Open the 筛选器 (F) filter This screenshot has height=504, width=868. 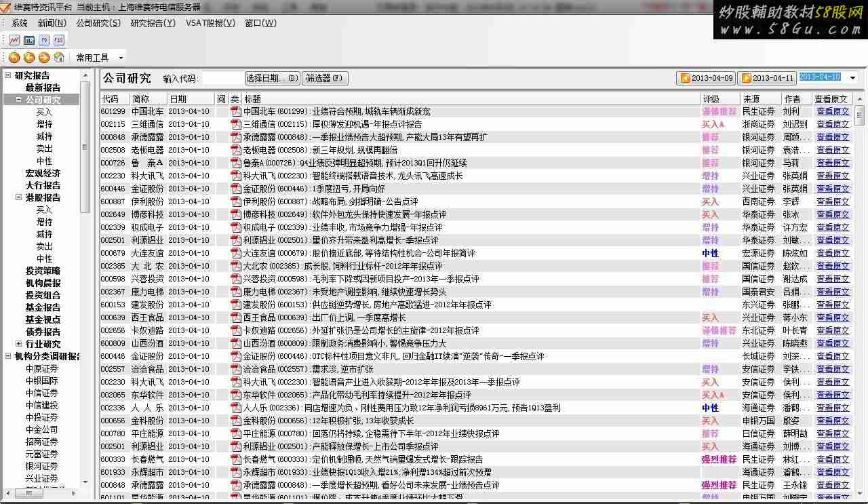pos(325,78)
